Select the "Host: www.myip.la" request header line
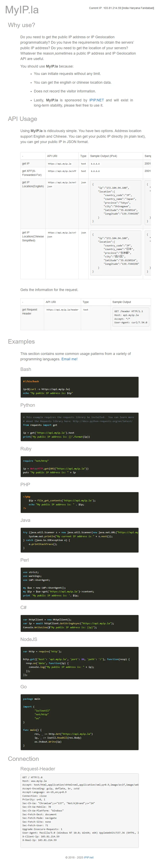 pos(35,781)
